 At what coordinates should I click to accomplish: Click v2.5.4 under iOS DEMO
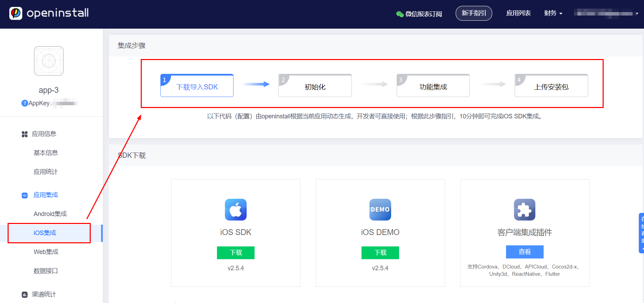pos(380,268)
